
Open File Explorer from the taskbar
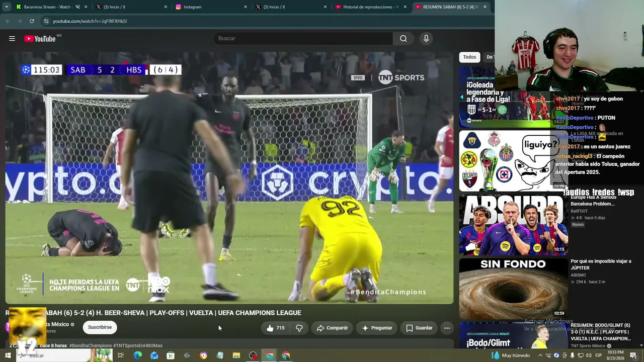tap(236, 355)
